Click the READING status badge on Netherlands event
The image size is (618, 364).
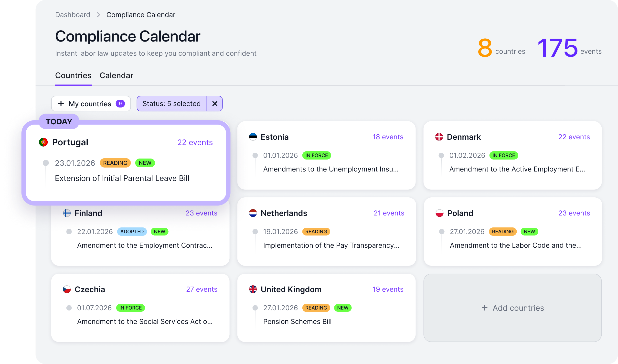coord(316,232)
